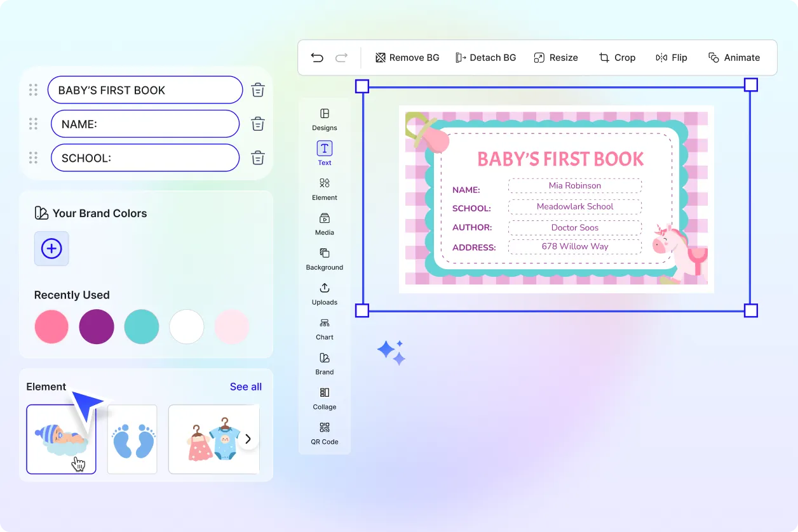Select Remove BG in the toolbar

[x=407, y=58]
